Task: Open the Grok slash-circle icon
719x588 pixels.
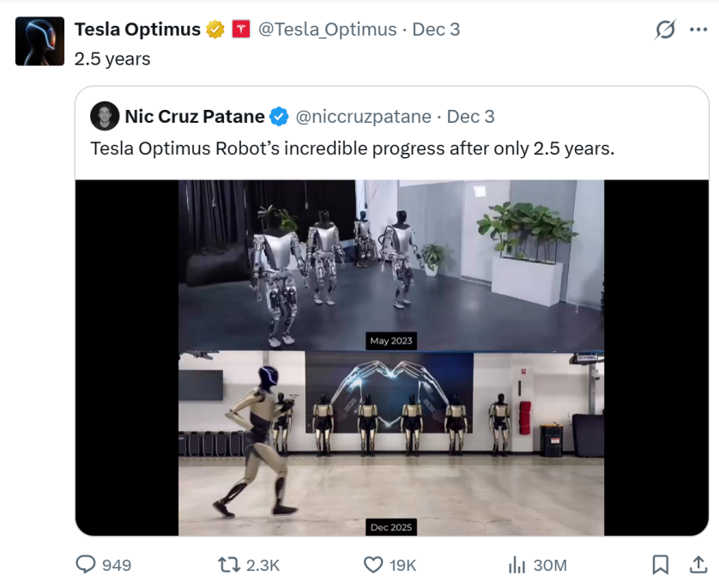Action: 665,30
